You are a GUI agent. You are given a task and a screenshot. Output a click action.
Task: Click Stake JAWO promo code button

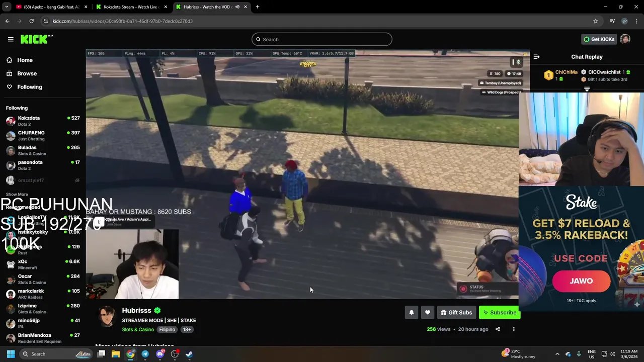[x=581, y=281]
